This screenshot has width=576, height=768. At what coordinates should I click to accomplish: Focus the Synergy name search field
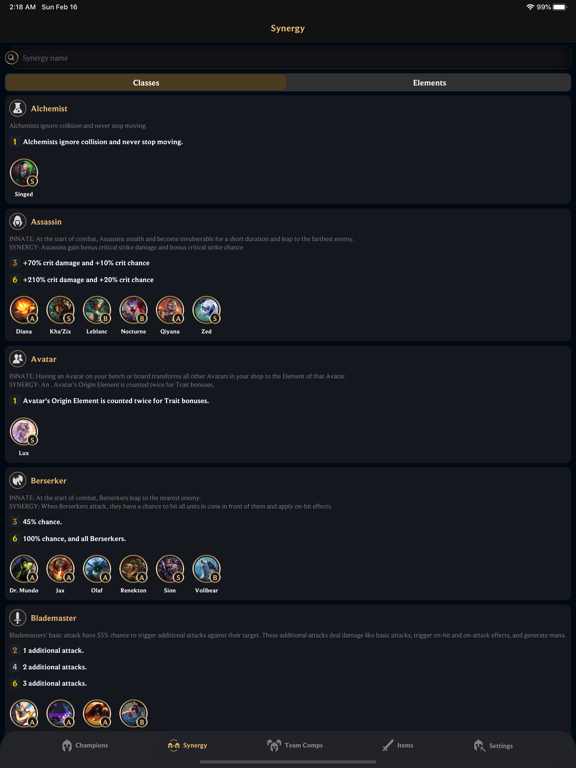[291, 58]
